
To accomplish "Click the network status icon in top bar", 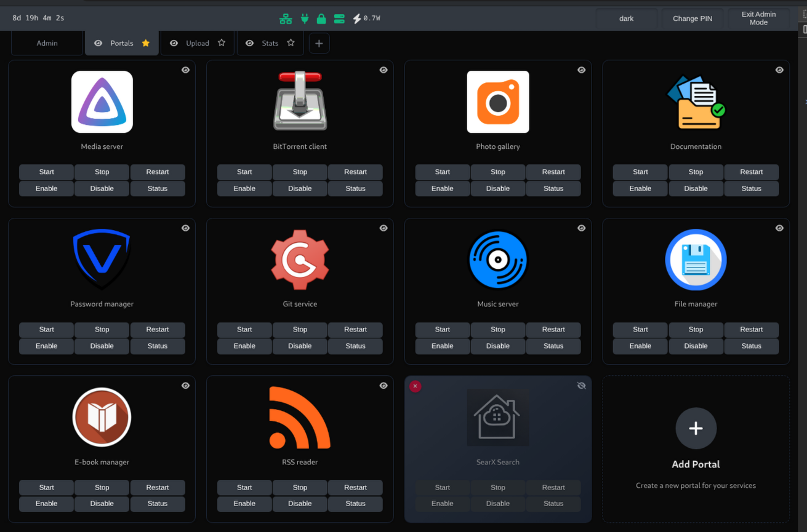I will pyautogui.click(x=286, y=18).
